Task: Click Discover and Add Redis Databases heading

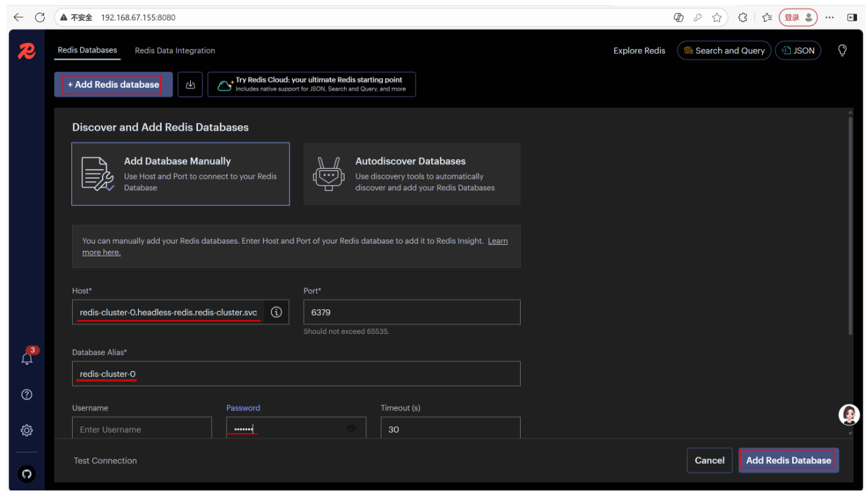Action: coord(160,127)
